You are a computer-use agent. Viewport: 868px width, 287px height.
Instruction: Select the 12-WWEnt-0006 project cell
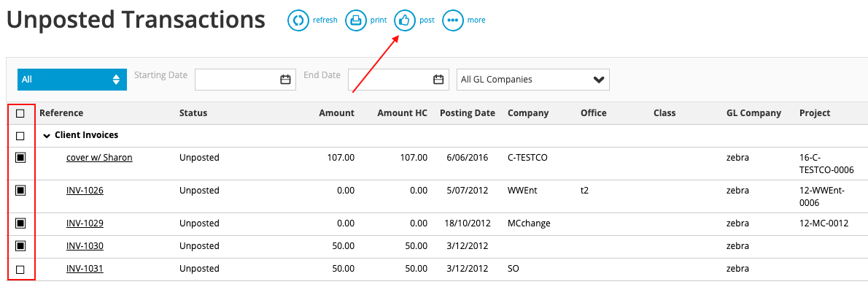click(x=821, y=196)
